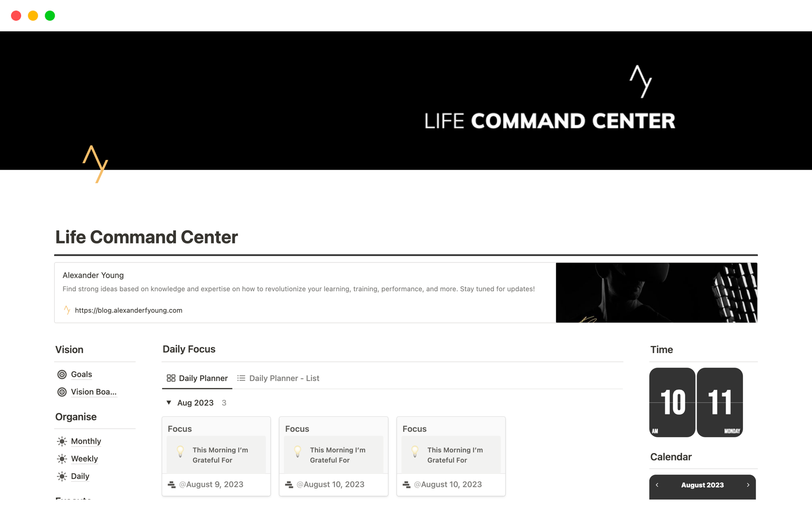Click the flip clock hour widget
The image size is (812, 508).
(672, 402)
